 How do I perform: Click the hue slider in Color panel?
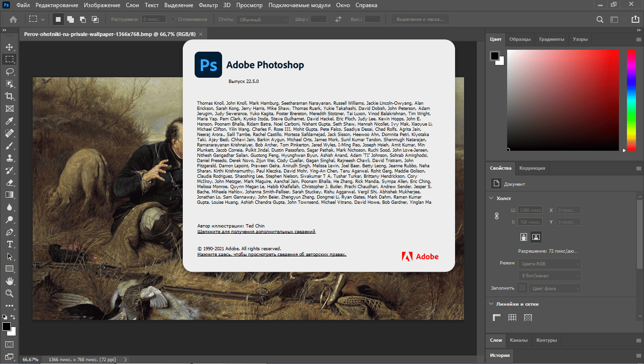(x=631, y=100)
